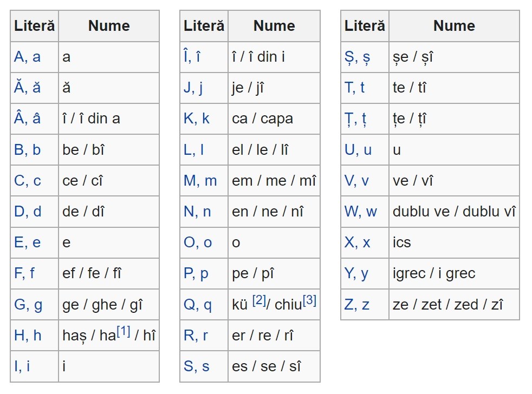Open the 'Z, z' letter link

pyautogui.click(x=357, y=305)
